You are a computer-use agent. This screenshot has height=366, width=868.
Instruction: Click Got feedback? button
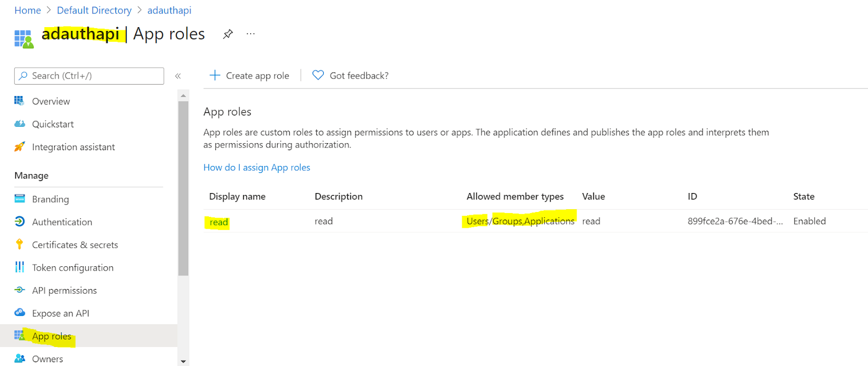point(350,75)
